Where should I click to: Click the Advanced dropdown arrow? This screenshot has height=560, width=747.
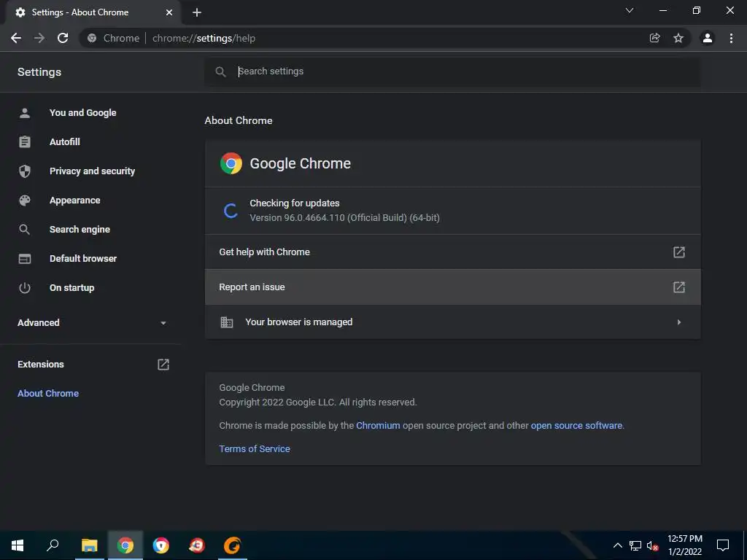point(163,323)
